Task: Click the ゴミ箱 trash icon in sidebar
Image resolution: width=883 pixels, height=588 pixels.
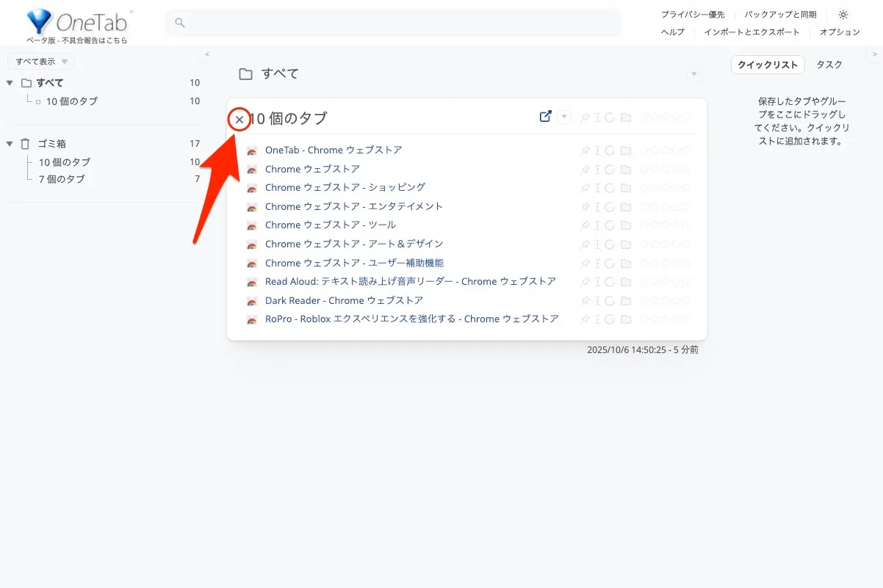Action: 26,144
